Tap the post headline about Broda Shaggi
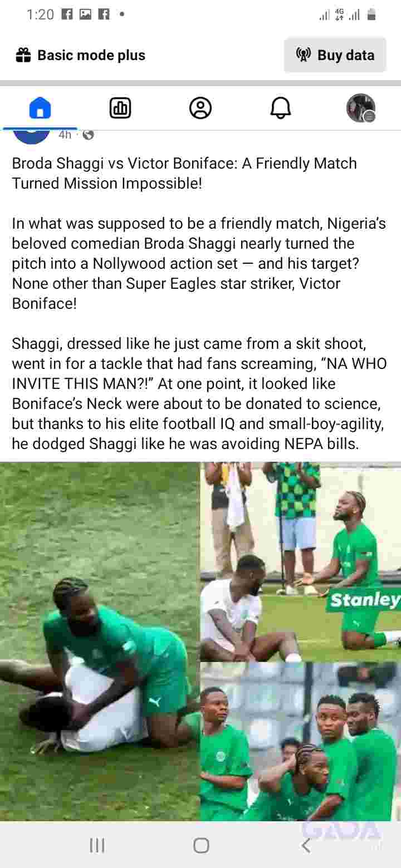This screenshot has height=868, width=401. tap(184, 173)
